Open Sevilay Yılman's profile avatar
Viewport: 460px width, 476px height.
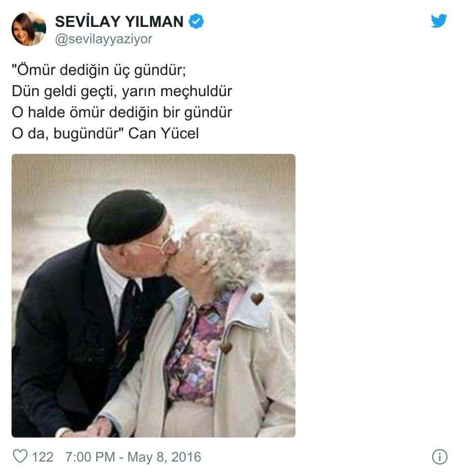click(x=29, y=29)
